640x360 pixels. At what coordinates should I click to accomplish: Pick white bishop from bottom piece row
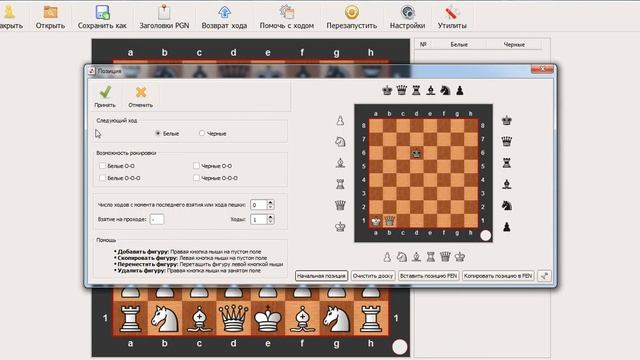click(x=416, y=257)
